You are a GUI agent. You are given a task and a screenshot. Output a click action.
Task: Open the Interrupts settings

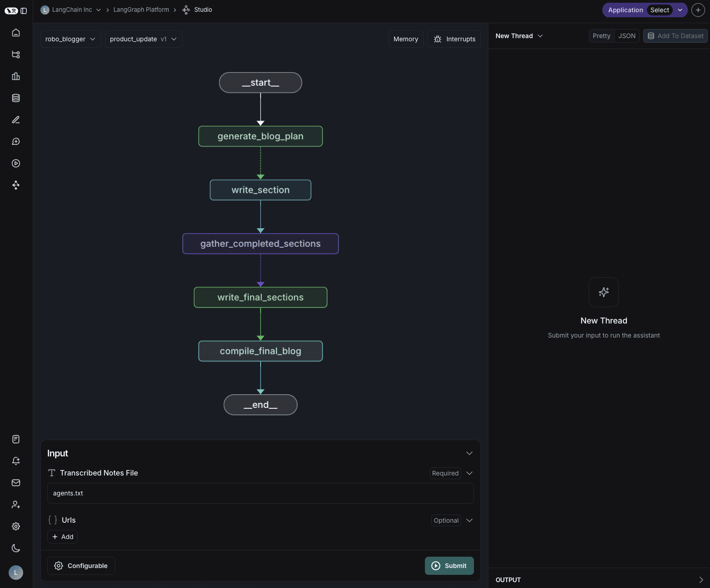454,39
